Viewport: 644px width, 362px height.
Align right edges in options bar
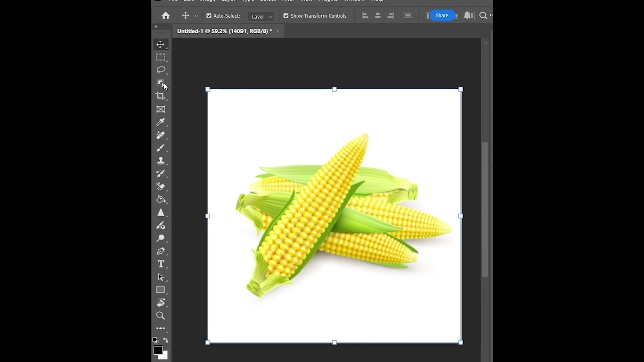click(x=390, y=16)
